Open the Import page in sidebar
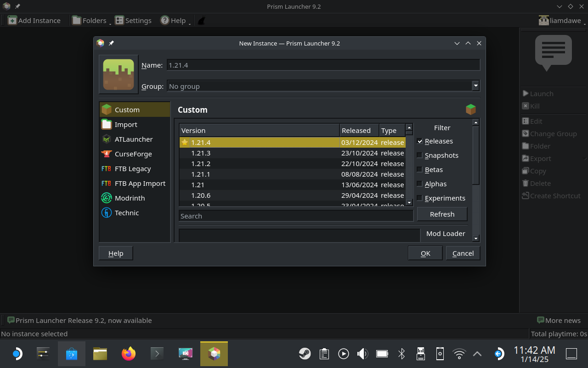The width and height of the screenshot is (588, 368). 126,125
